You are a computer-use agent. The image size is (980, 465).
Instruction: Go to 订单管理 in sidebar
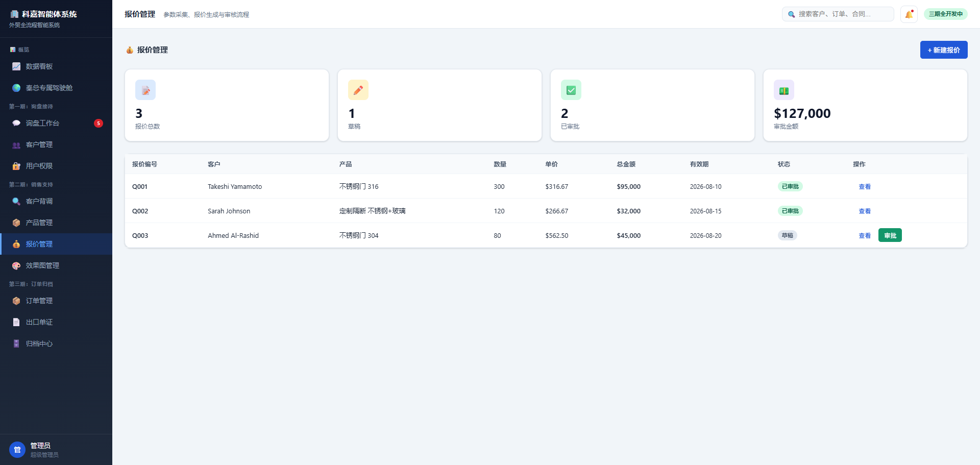56,301
